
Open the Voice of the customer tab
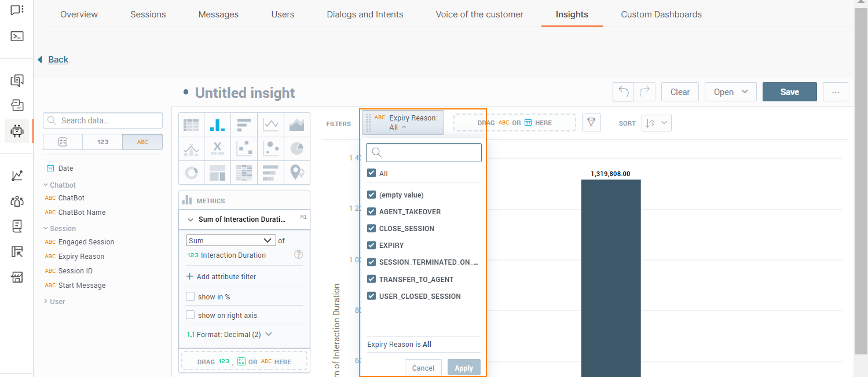click(x=479, y=14)
